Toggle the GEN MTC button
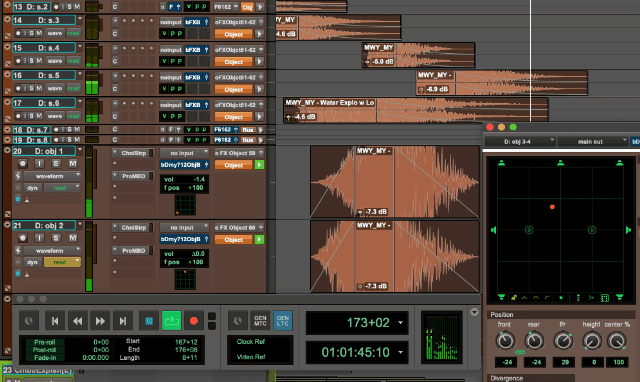The height and width of the screenshot is (382, 640). click(260, 321)
